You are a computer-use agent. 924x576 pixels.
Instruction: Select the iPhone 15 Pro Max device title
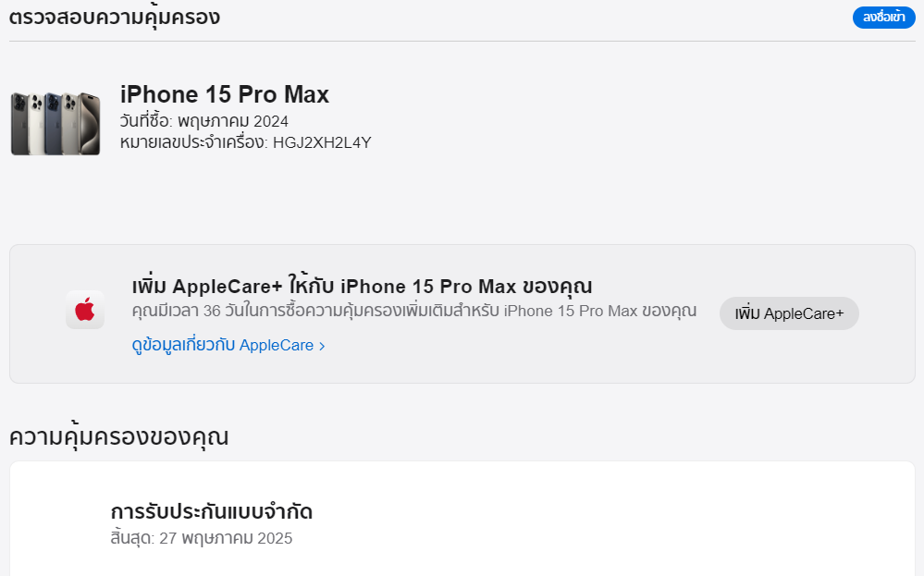point(225,94)
